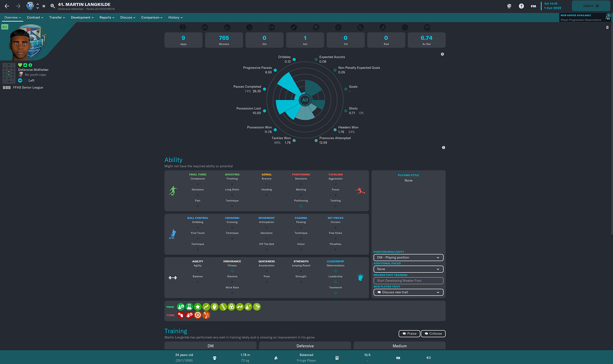Click the contract document icon in bottom bar

(x=337, y=358)
